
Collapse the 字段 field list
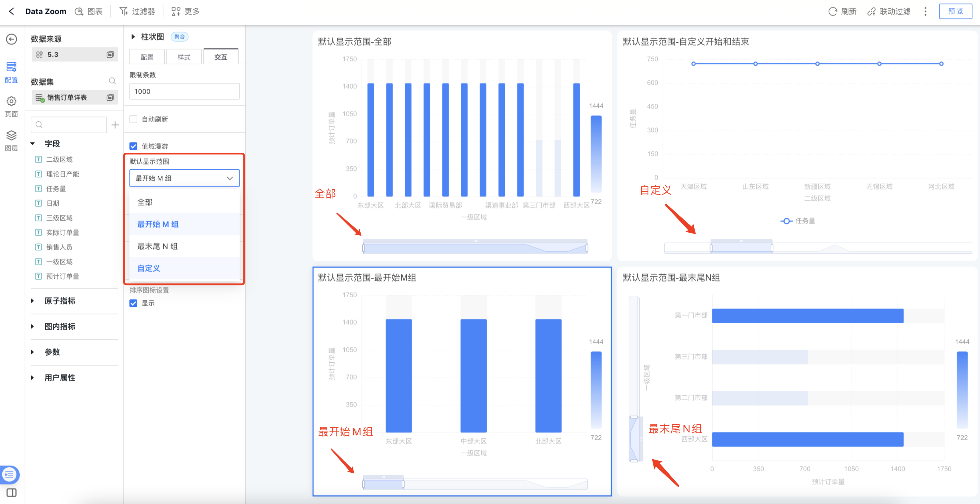[x=33, y=144]
